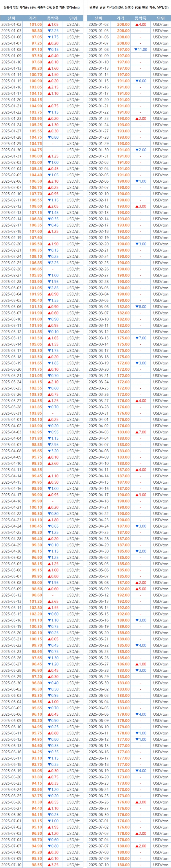Select the iron ore change dash cell on 2025-01-20
The image size is (171, 868).
(x=53, y=100)
